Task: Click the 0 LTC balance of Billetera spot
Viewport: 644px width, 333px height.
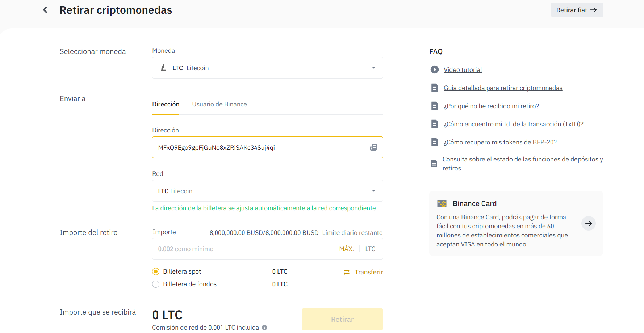Action: [280, 271]
